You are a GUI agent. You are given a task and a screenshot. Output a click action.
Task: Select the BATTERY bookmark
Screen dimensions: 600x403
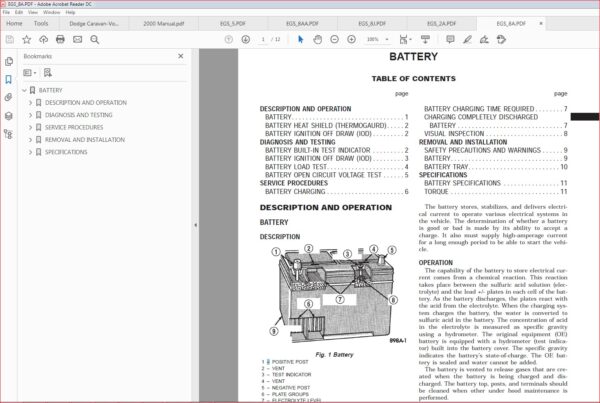[51, 90]
